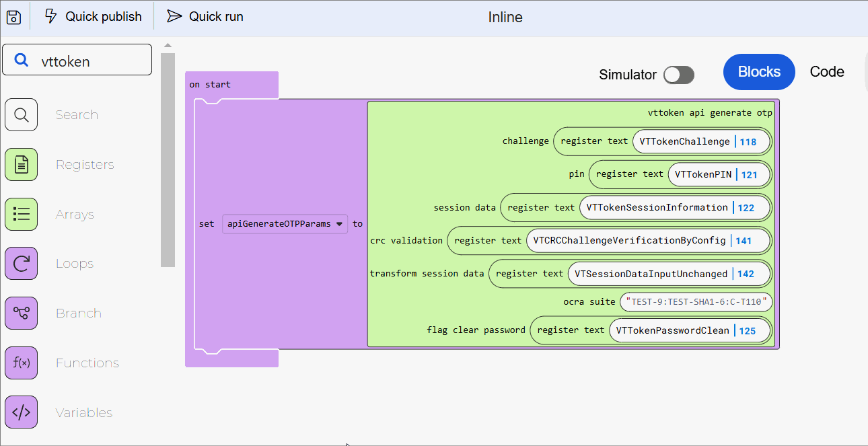Open the Search category icon
The width and height of the screenshot is (868, 446).
pyautogui.click(x=21, y=115)
